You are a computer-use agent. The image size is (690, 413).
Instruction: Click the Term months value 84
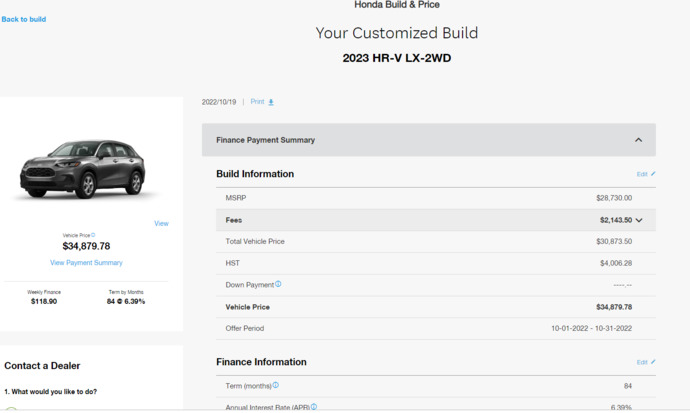628,386
